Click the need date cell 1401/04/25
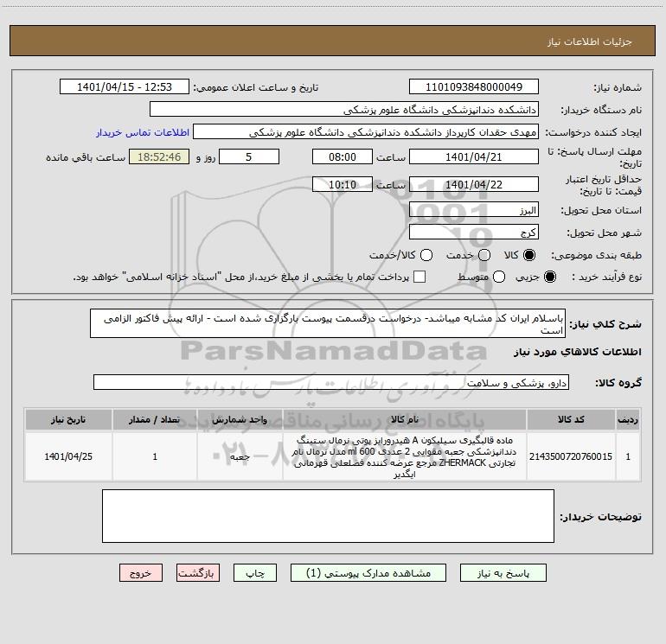 coord(68,456)
